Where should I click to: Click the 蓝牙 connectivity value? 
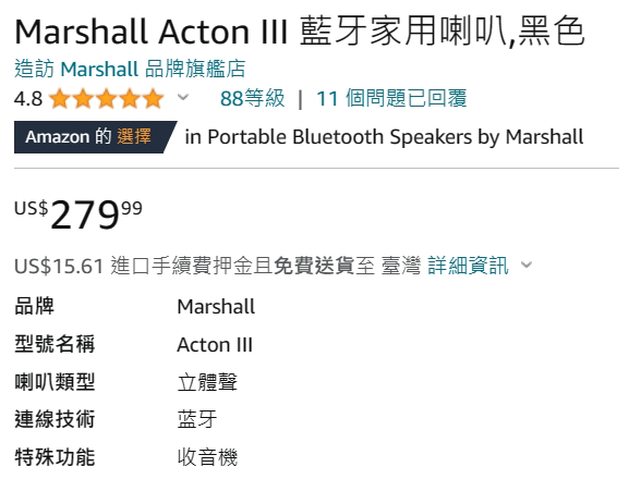click(x=196, y=420)
